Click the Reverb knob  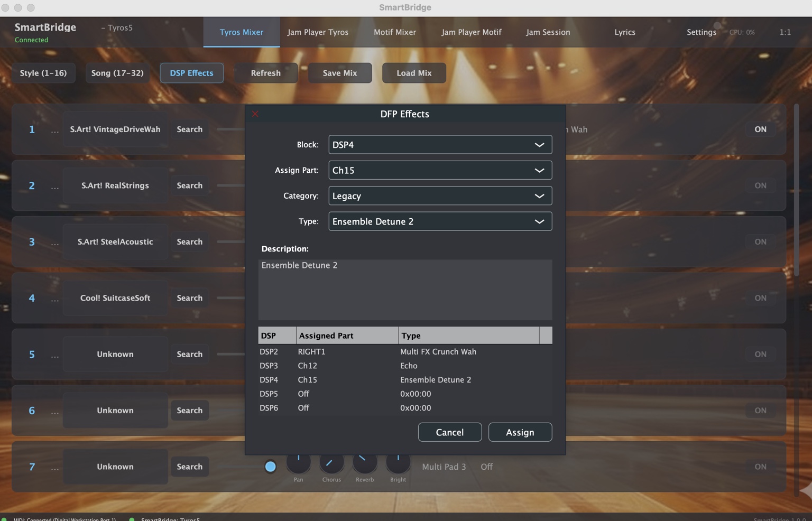pos(365,464)
